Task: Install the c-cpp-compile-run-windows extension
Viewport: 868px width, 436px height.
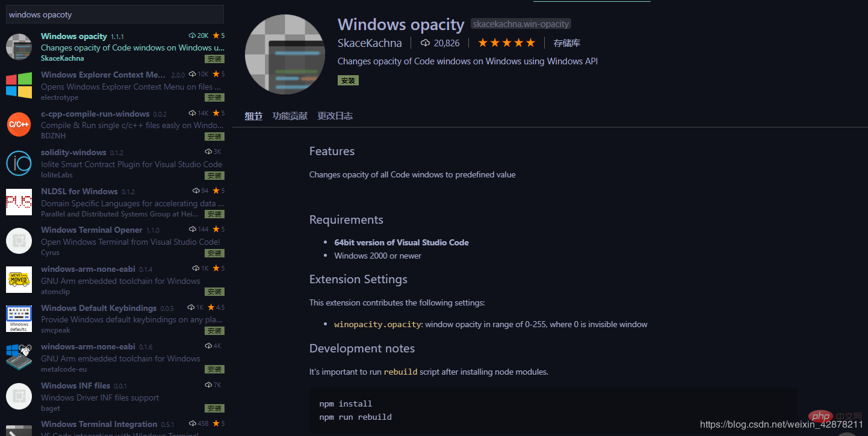Action: click(214, 137)
